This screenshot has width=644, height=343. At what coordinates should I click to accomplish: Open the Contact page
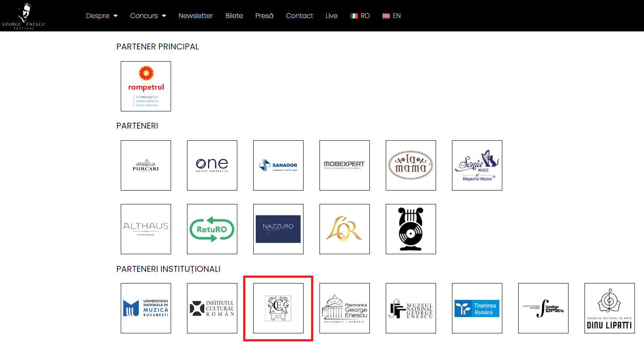[299, 16]
